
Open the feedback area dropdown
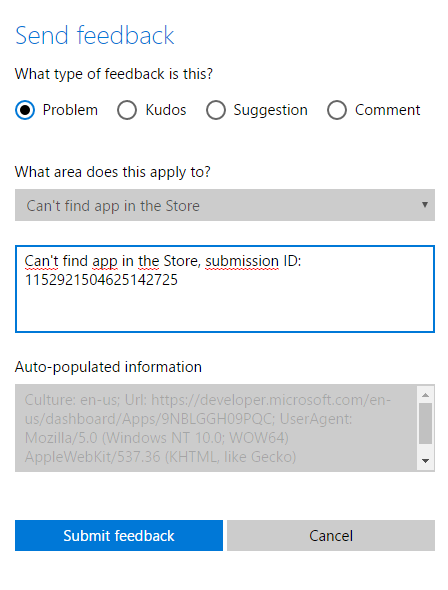tap(225, 205)
